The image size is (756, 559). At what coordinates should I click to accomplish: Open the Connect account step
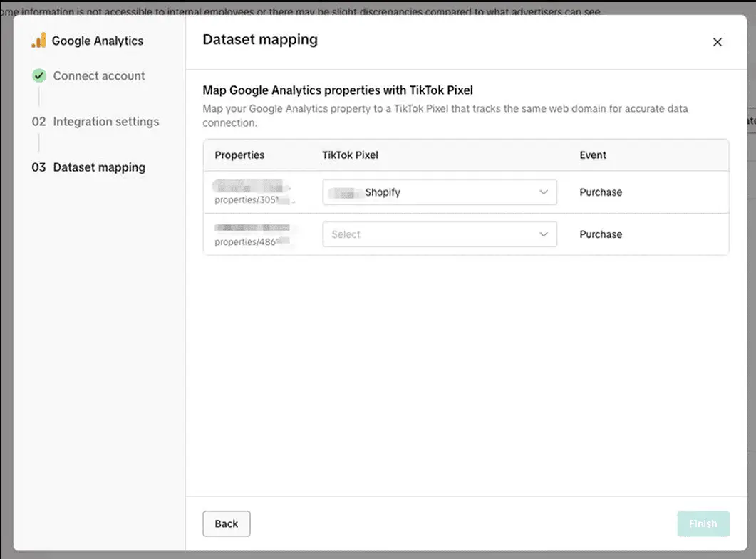pyautogui.click(x=99, y=75)
